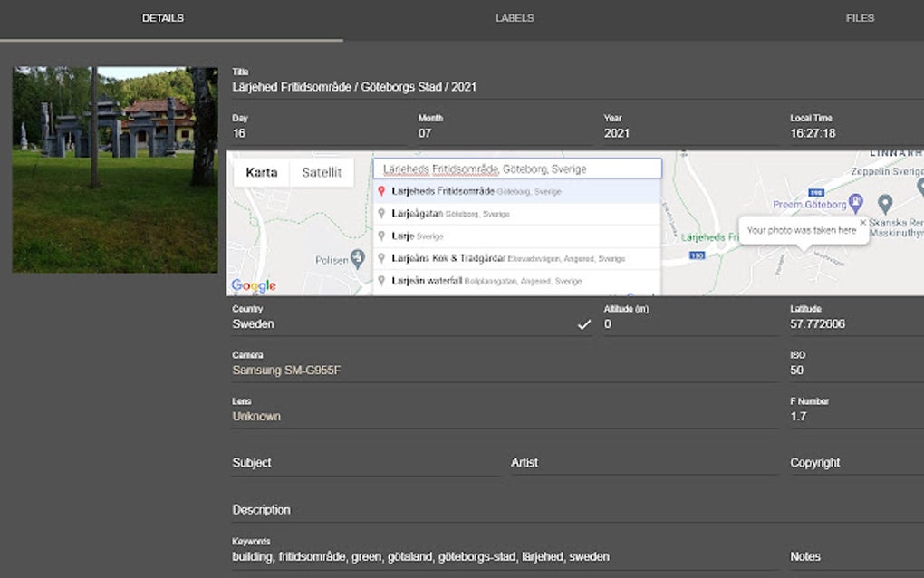Click the pin icon beside Lärjeån waterfall suggestion
Screen dimensions: 924x578
tap(381, 281)
